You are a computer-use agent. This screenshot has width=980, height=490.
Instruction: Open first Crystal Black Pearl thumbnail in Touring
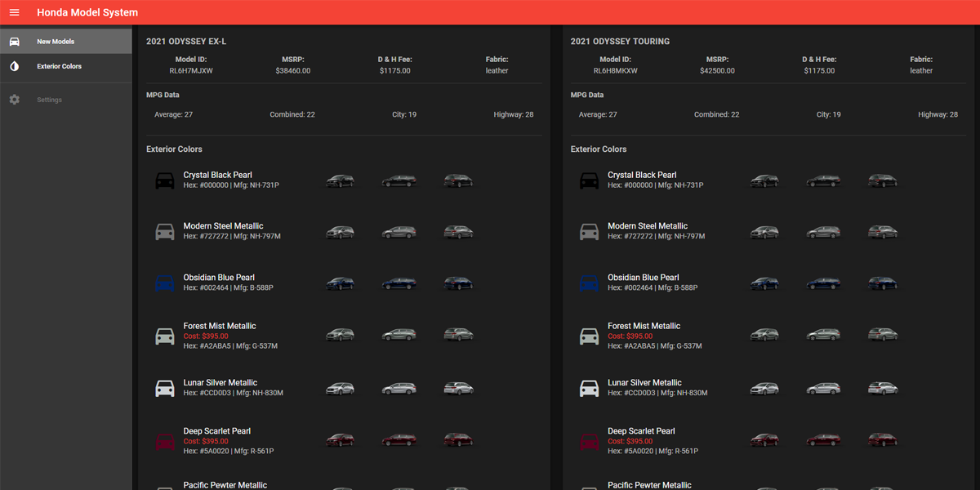(x=765, y=180)
